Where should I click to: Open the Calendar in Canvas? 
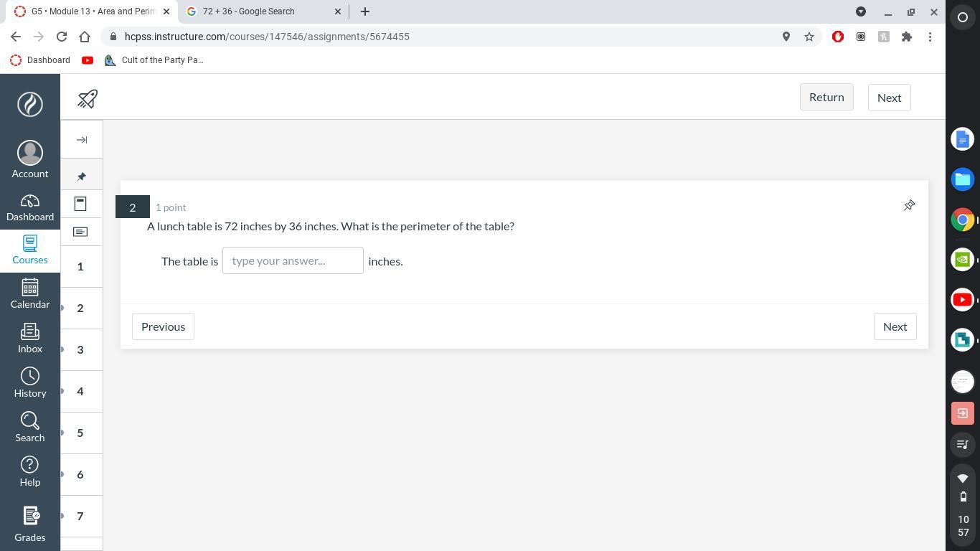(30, 294)
